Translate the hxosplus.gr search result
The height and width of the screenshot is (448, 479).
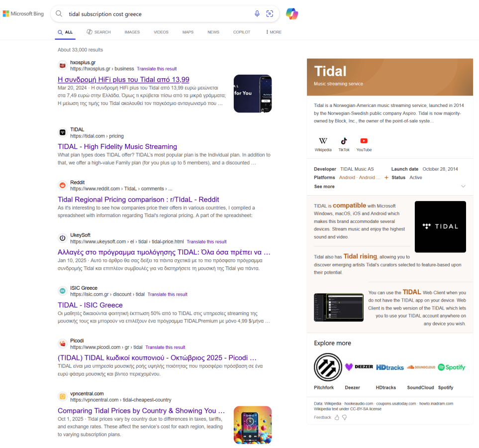pyautogui.click(x=157, y=69)
